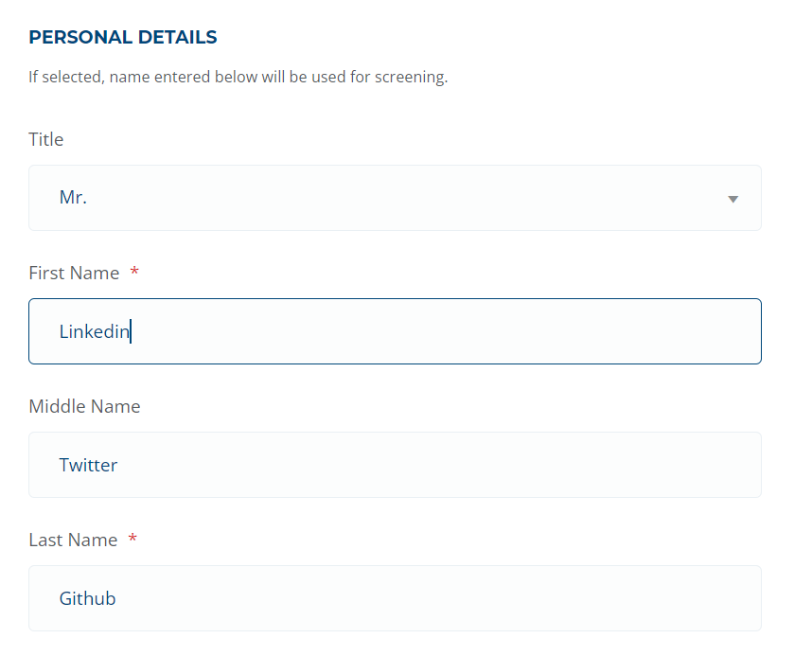Click the Linkedin text in First Name
Screen dimensions: 812x656
click(x=94, y=331)
